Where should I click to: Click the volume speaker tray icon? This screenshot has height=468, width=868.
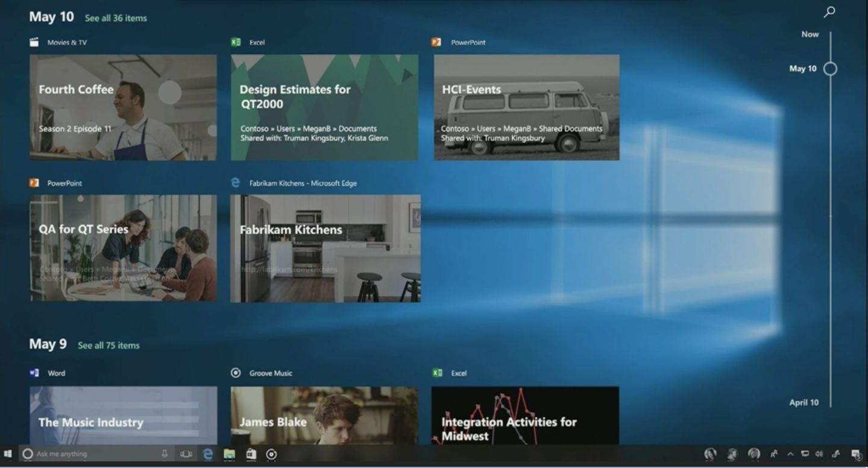(x=819, y=454)
